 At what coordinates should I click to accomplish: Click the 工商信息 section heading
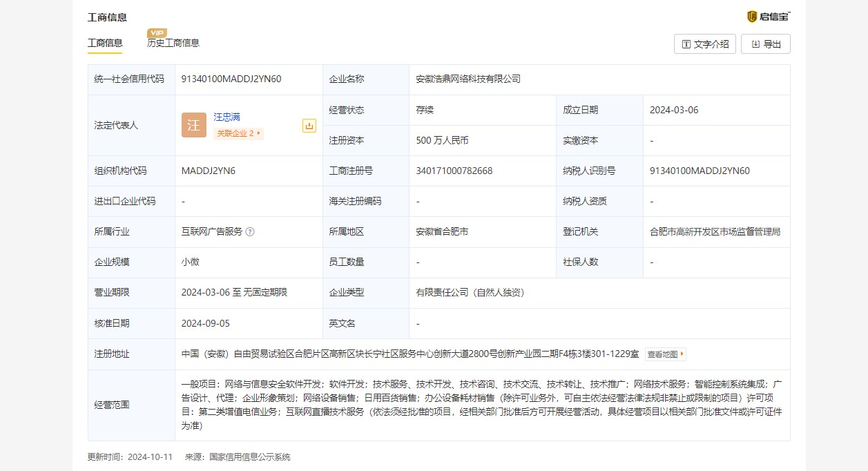107,17
